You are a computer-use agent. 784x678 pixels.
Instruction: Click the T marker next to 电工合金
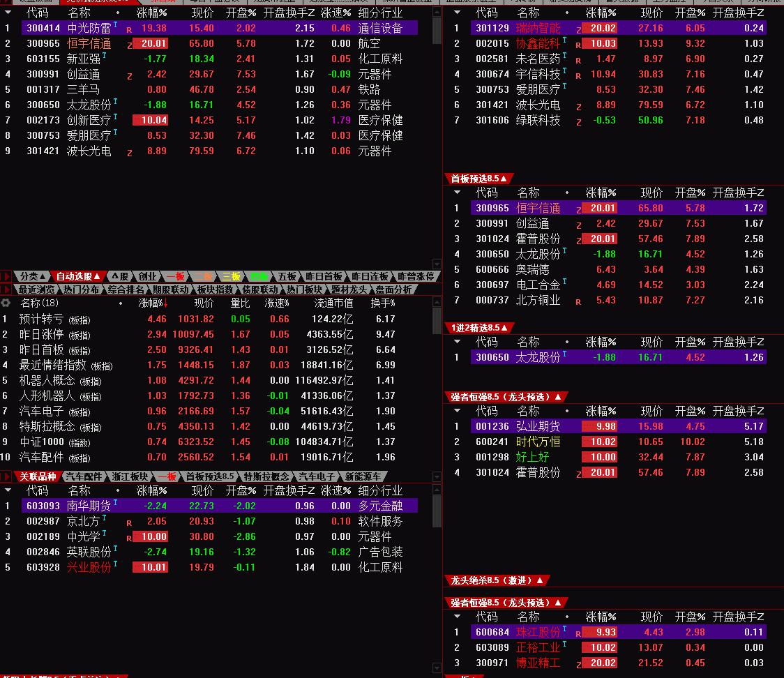pyautogui.click(x=564, y=282)
